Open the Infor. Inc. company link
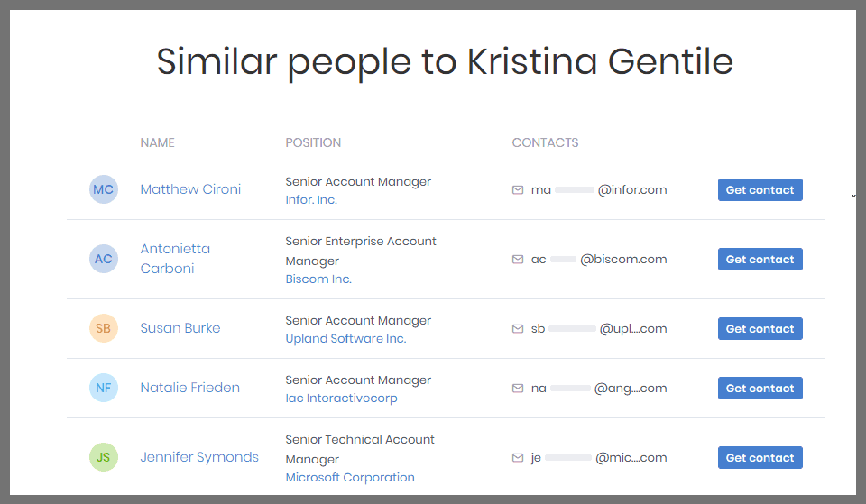866x504 pixels. [x=311, y=199]
